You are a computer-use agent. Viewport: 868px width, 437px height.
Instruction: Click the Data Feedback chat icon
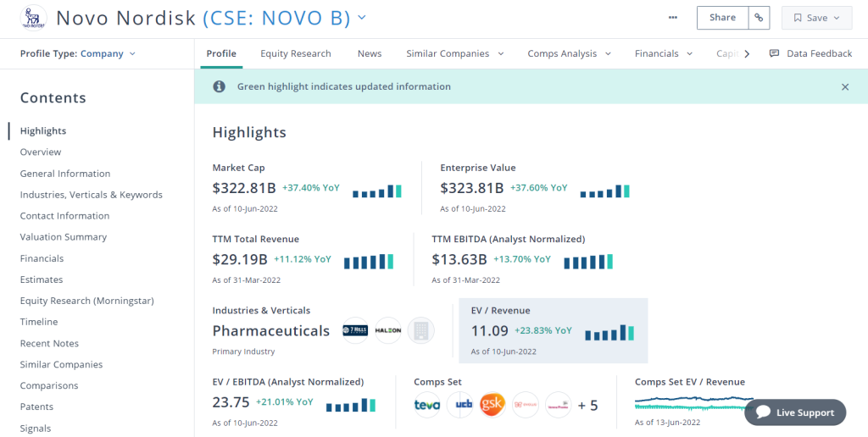point(775,53)
